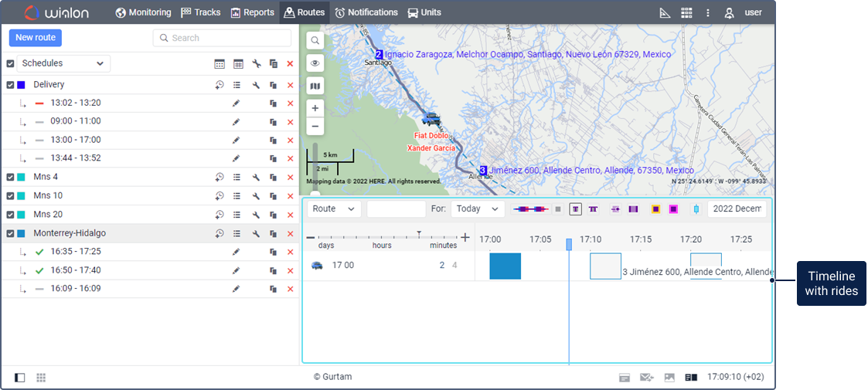Uncheck the Delivery route checkbox
This screenshot has height=390, width=868.
click(x=11, y=85)
